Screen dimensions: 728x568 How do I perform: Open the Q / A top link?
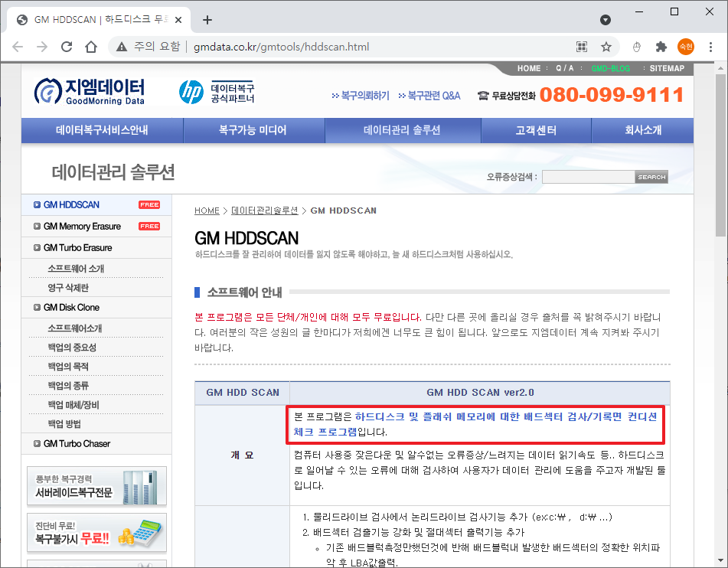pyautogui.click(x=565, y=68)
